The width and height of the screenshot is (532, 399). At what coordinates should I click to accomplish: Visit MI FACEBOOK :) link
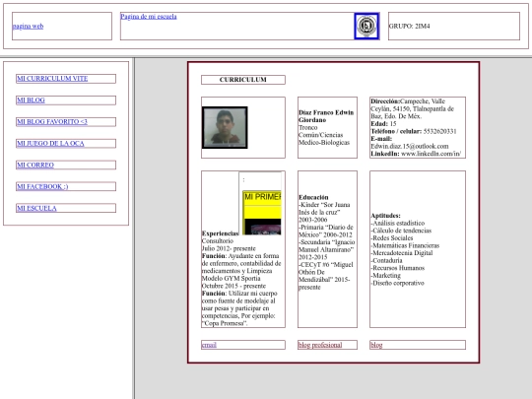[x=42, y=186]
